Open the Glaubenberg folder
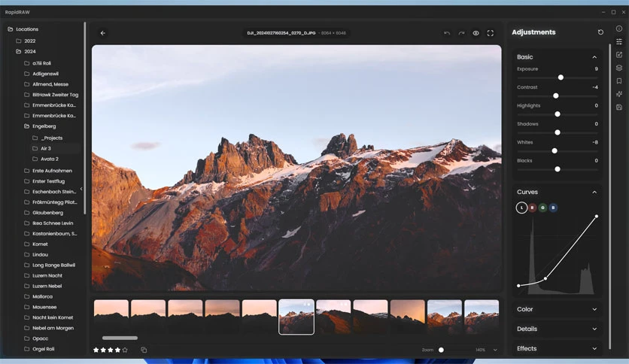This screenshot has width=629, height=364. point(47,213)
